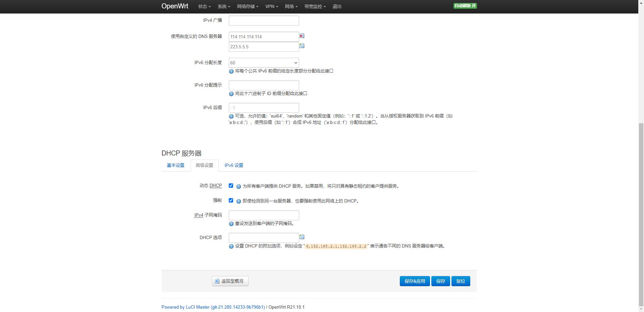Focus the IPv6 后缀 input field

pos(264,108)
